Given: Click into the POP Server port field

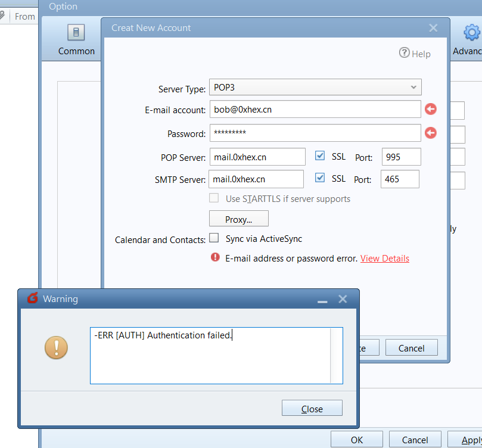Looking at the screenshot, I should click(x=401, y=157).
